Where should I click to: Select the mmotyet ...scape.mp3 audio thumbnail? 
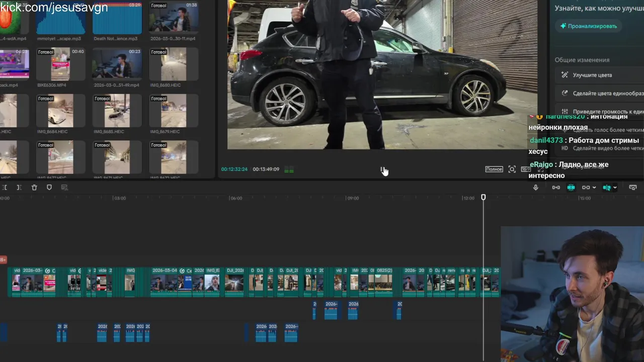tap(60, 19)
